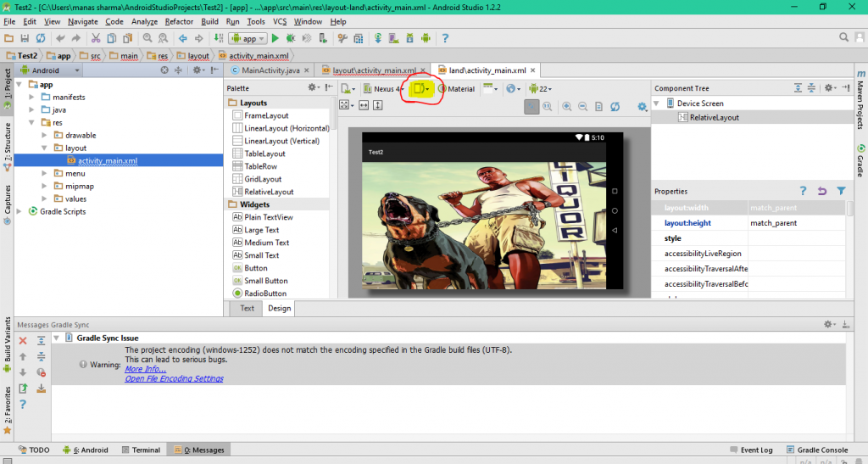This screenshot has height=464, width=868.
Task: Click the Refresh preview icon
Action: tap(615, 106)
